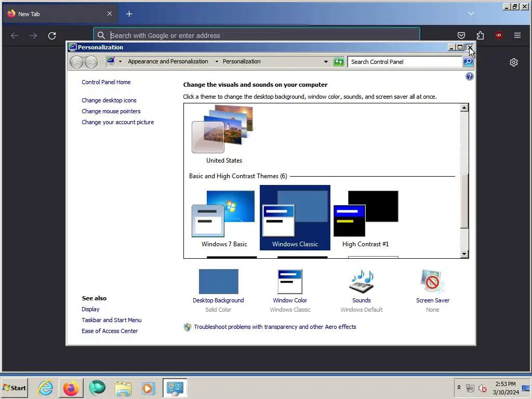Click the Control Panel taskbar icon
Image resolution: width=532 pixels, height=399 pixels.
click(175, 388)
